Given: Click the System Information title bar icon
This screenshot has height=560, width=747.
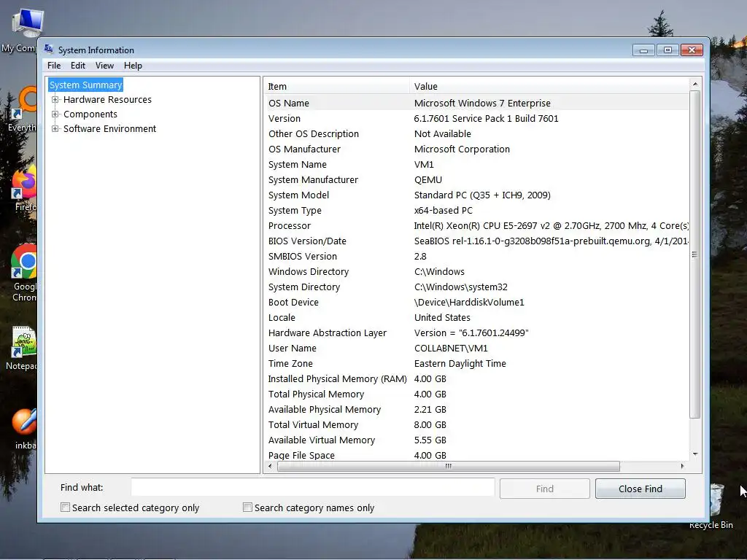Looking at the screenshot, I should click(49, 49).
